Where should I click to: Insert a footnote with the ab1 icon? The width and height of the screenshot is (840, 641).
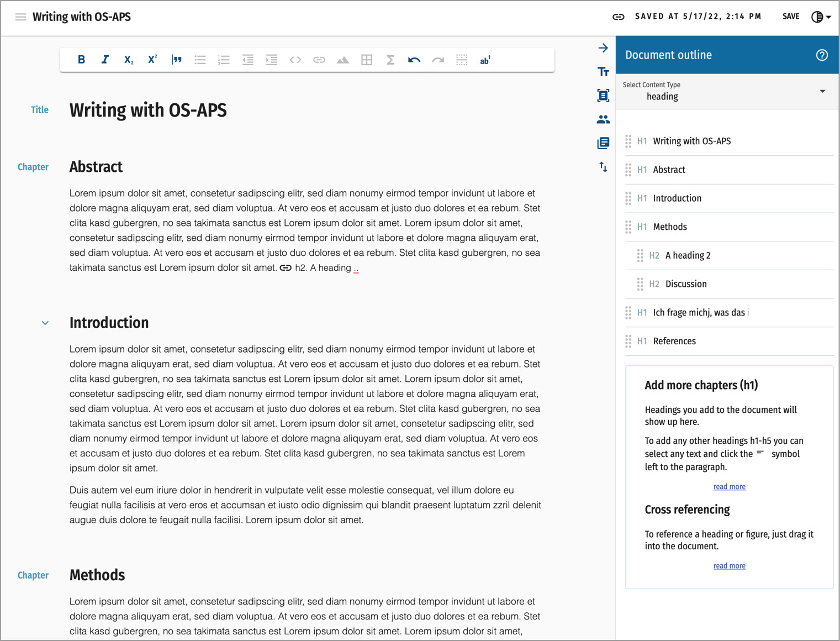tap(485, 60)
